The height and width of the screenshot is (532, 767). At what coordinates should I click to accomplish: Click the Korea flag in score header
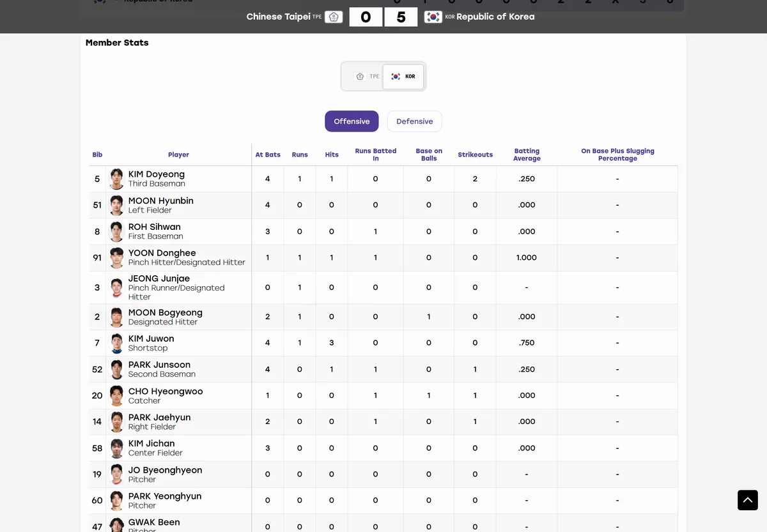pyautogui.click(x=433, y=17)
